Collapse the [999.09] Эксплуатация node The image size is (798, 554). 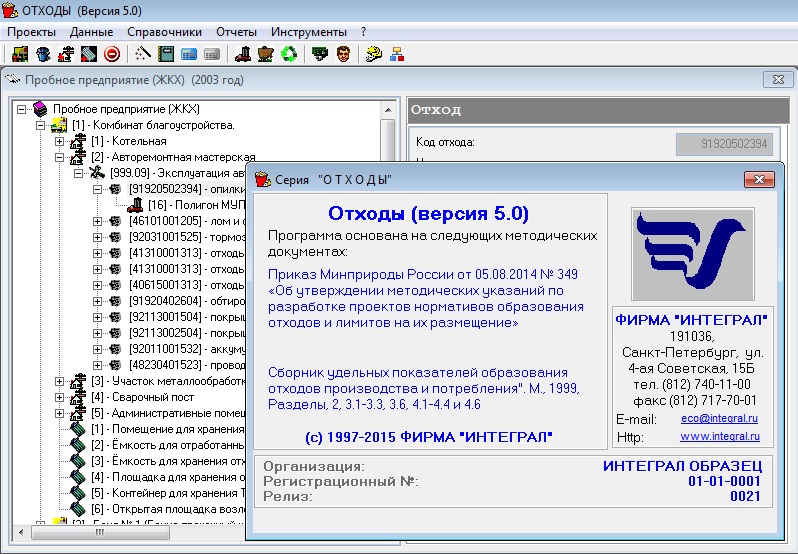click(x=78, y=173)
